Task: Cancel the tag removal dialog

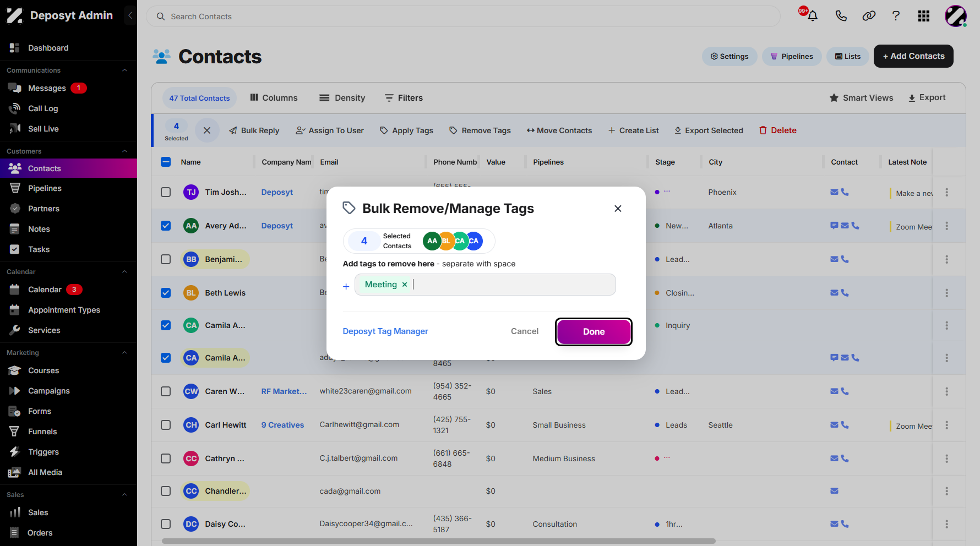Action: 525,331
